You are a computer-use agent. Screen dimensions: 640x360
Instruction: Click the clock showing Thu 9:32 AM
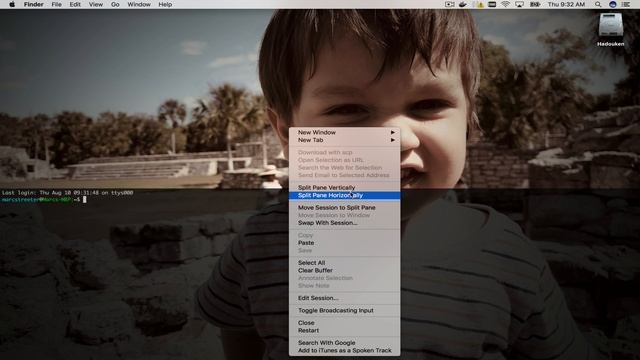click(x=566, y=4)
